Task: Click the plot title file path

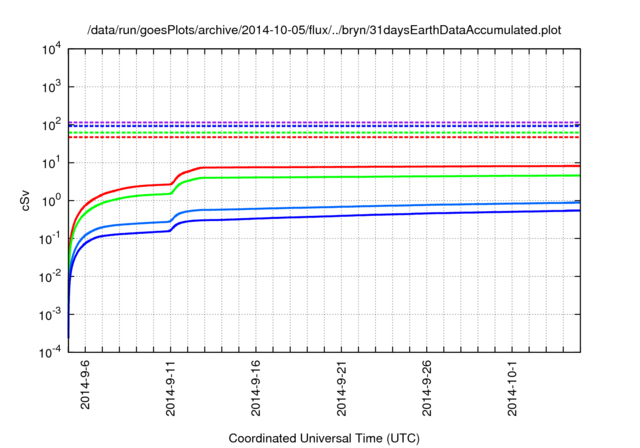Action: click(324, 30)
